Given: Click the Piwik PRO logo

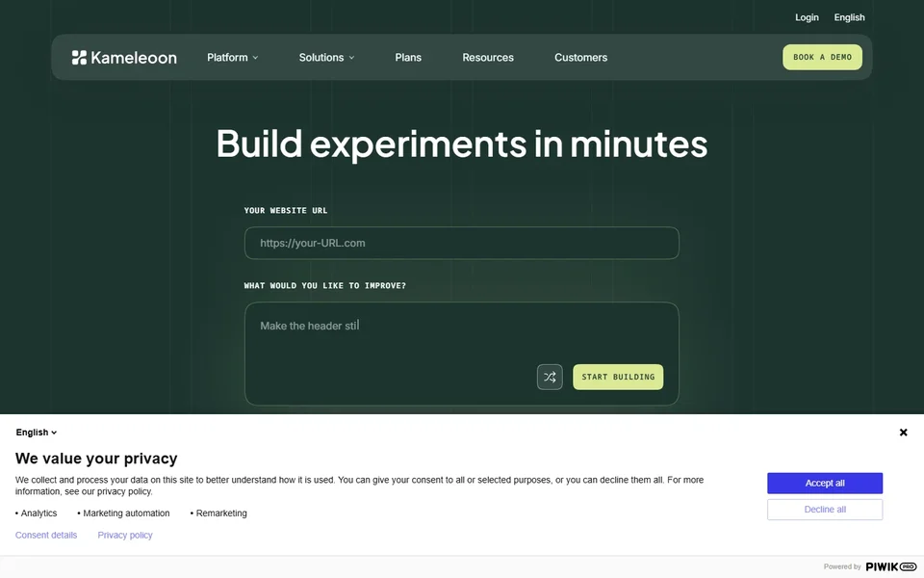Looking at the screenshot, I should tap(890, 566).
